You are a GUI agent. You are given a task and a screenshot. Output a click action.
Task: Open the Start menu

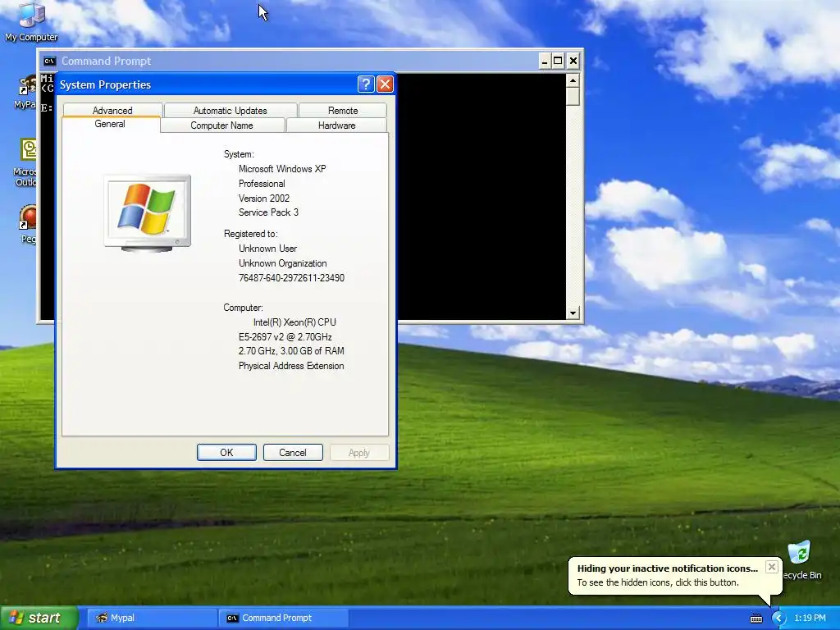tap(39, 618)
